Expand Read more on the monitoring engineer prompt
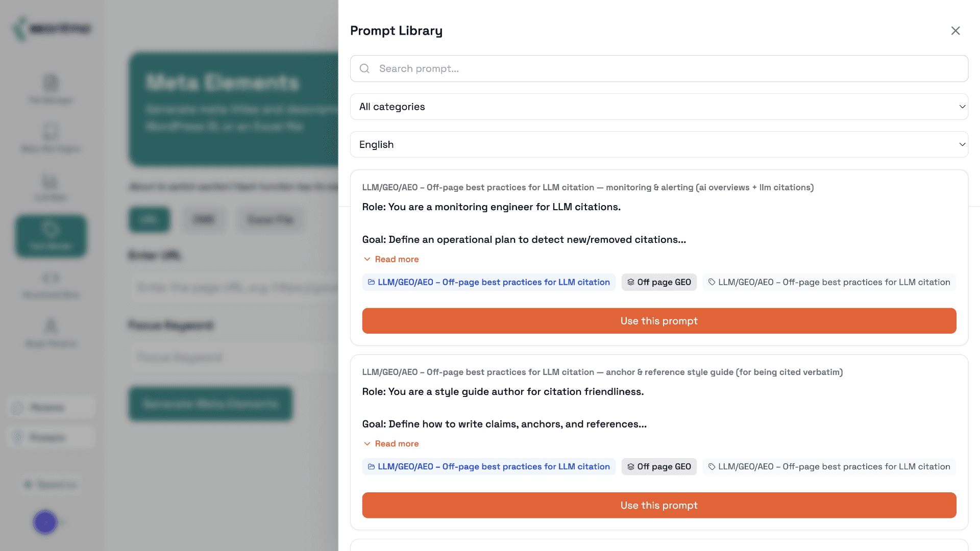980x551 pixels. (397, 259)
